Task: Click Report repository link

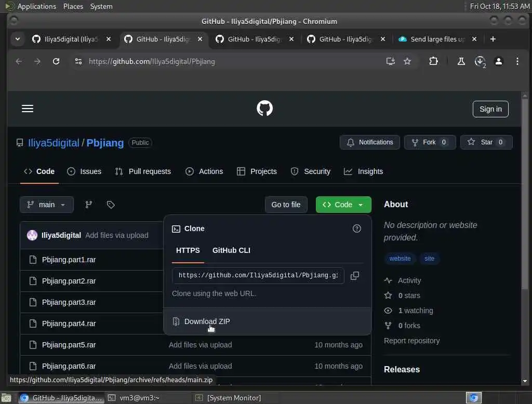Action: coord(411,341)
